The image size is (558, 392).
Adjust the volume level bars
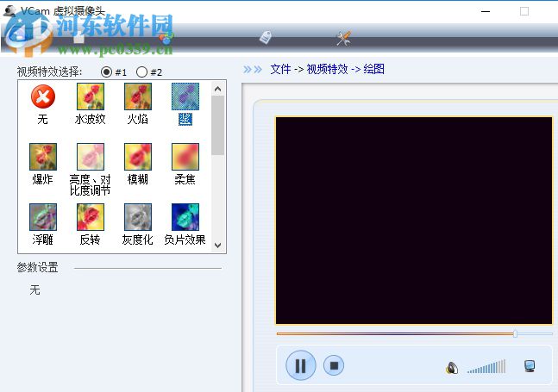(x=486, y=366)
